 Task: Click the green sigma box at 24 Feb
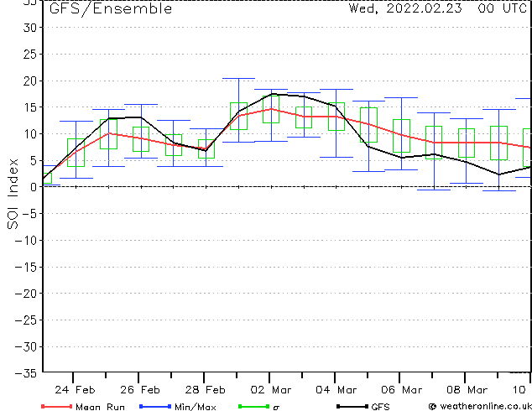click(76, 153)
